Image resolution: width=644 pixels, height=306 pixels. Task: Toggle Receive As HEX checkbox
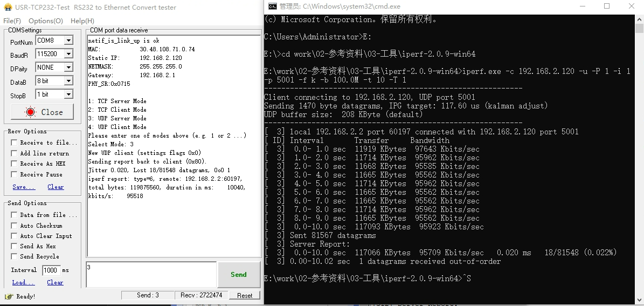click(14, 164)
